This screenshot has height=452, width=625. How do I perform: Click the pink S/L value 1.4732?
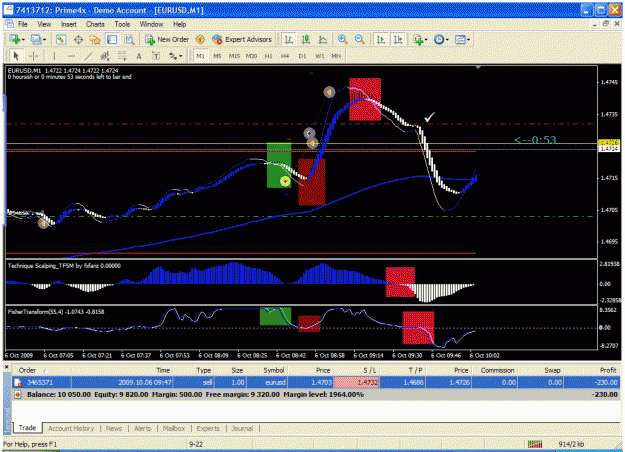(x=357, y=383)
